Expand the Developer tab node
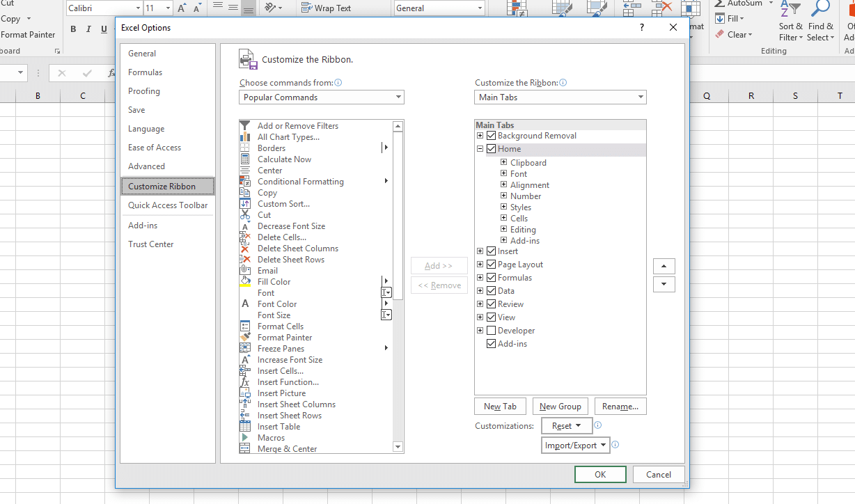855x504 pixels. point(480,331)
